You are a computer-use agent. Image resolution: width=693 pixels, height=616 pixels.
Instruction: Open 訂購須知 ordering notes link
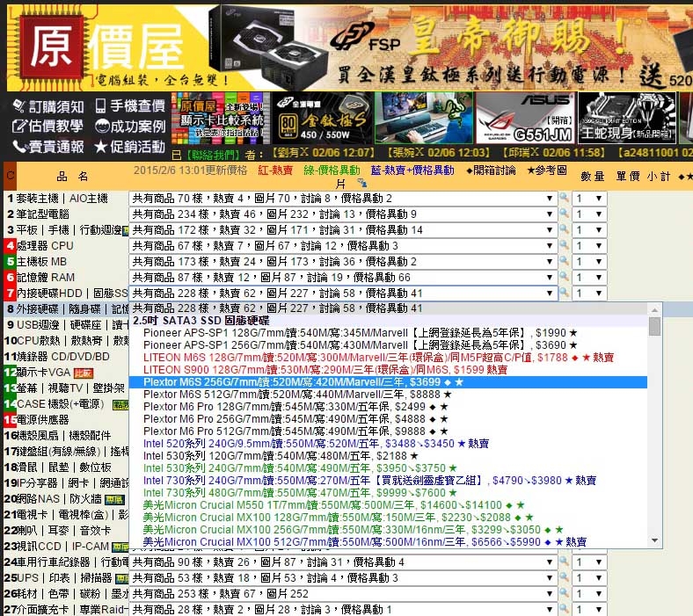click(48, 106)
